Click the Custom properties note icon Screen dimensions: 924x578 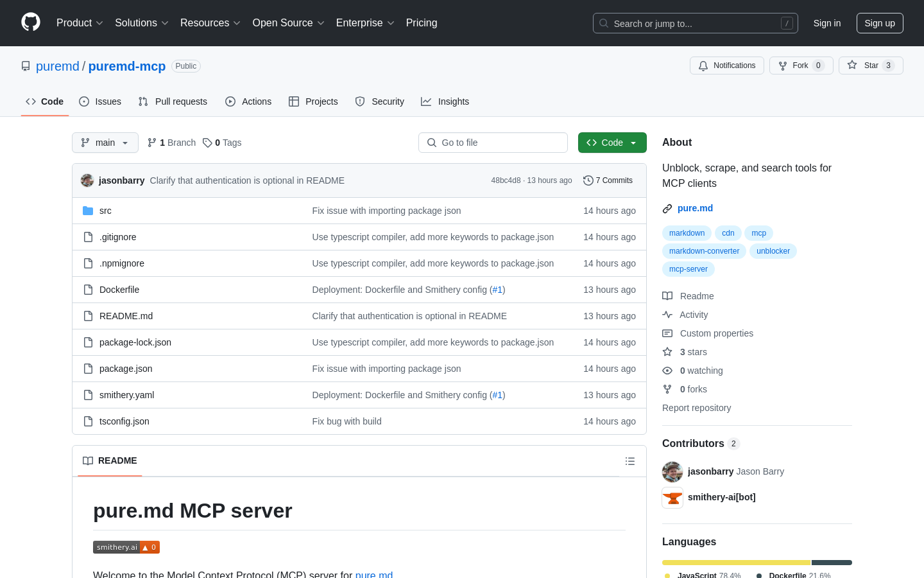click(667, 333)
